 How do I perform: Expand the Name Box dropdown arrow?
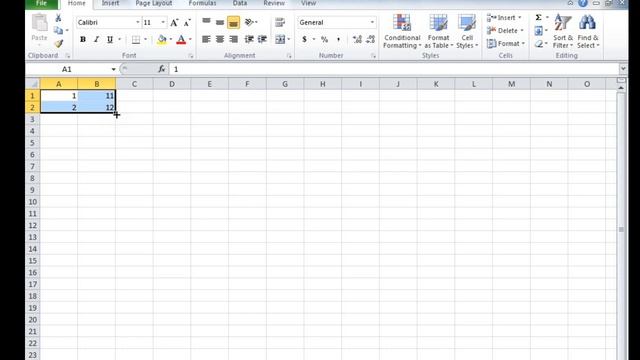coord(113,69)
